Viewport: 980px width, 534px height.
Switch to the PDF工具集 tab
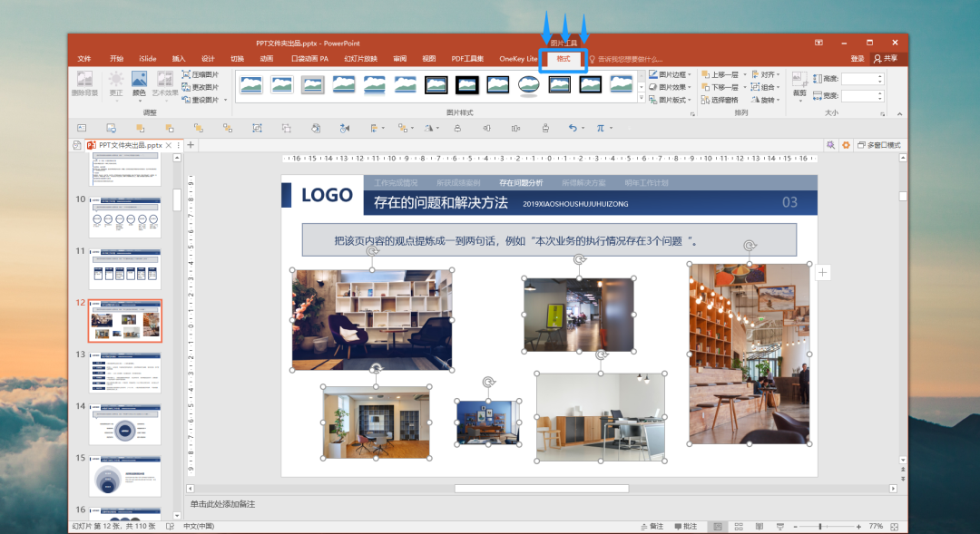tap(467, 59)
